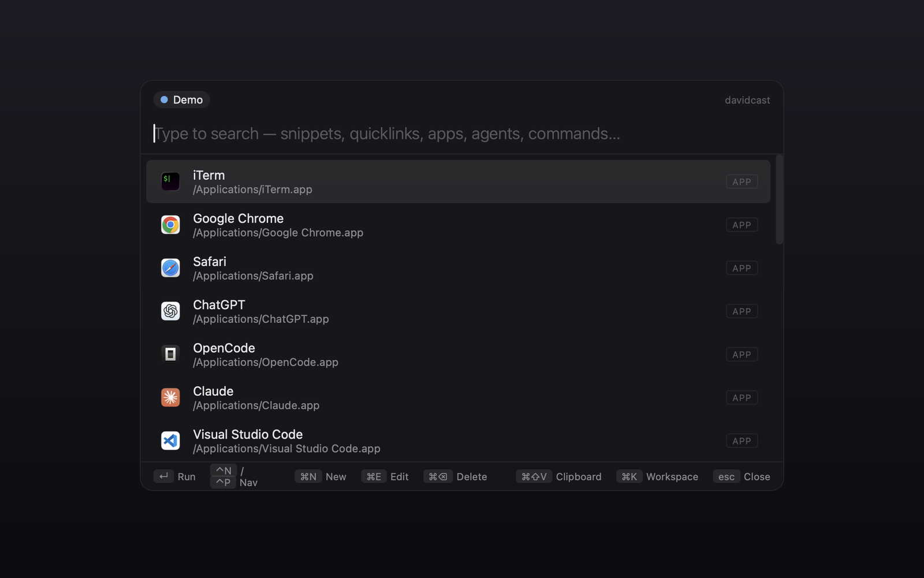Click the /Applications/Claude.app path

(x=256, y=406)
